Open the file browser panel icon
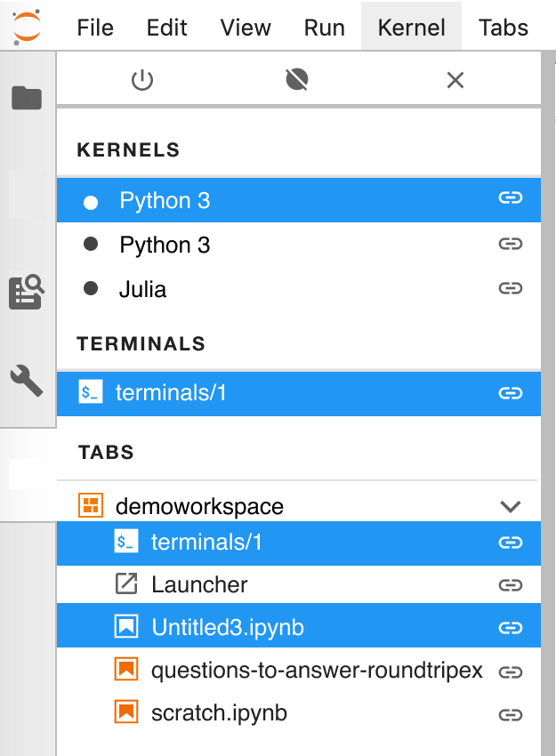 (27, 98)
